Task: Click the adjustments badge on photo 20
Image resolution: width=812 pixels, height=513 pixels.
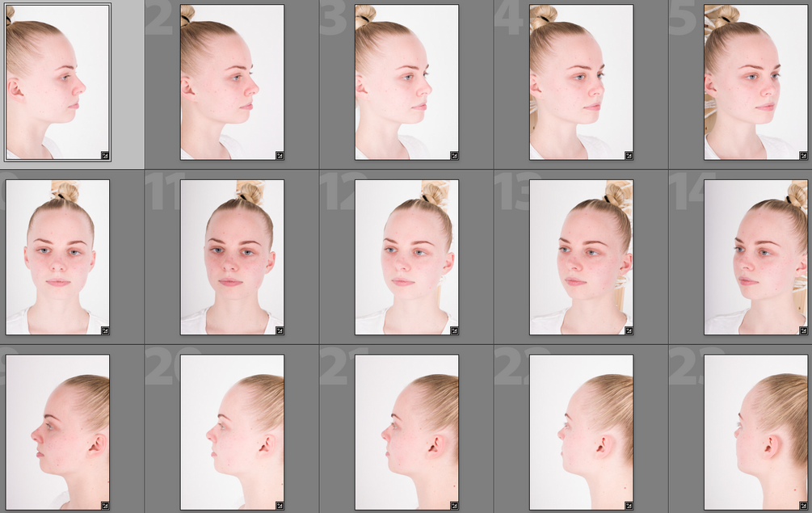Action: pos(280,505)
